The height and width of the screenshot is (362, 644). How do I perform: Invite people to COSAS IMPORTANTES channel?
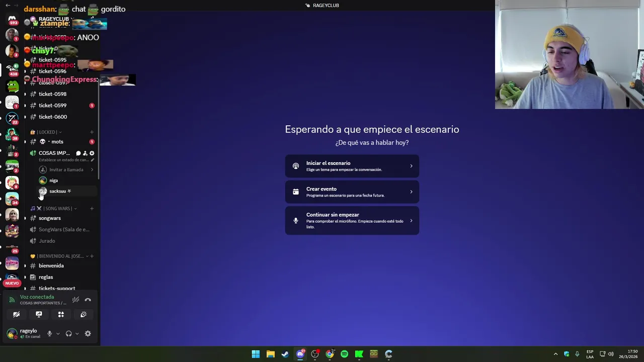click(x=85, y=153)
